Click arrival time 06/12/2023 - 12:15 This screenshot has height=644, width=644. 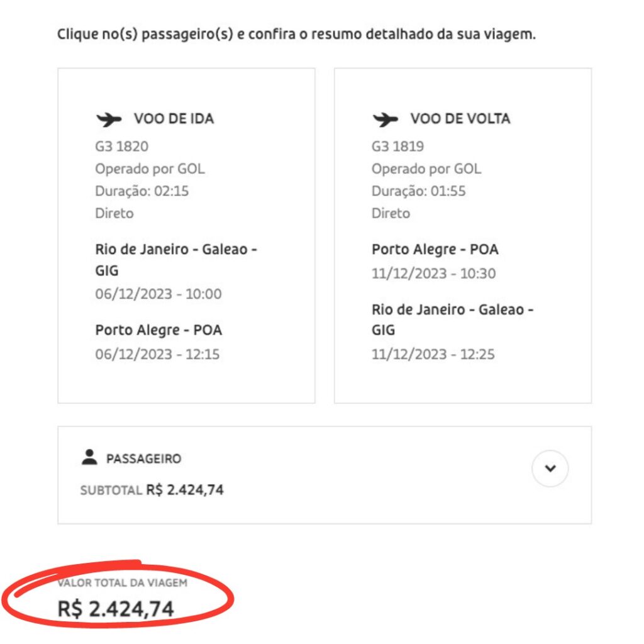[157, 354]
